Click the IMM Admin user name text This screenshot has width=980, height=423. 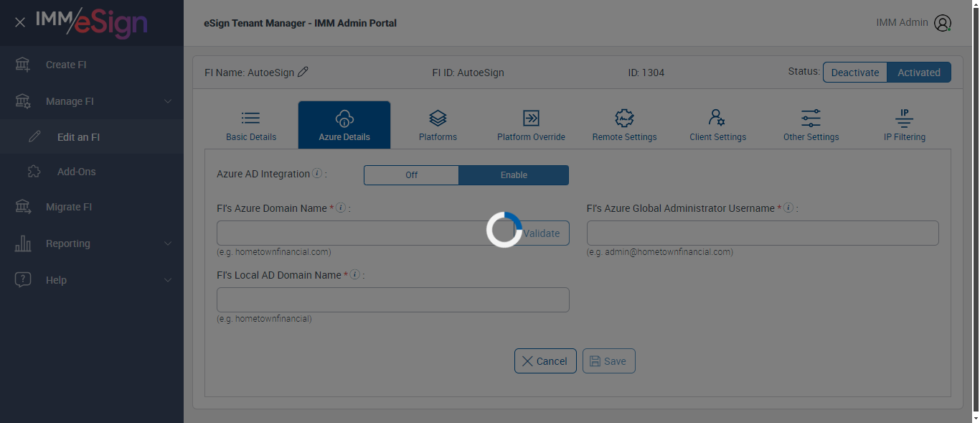point(902,23)
